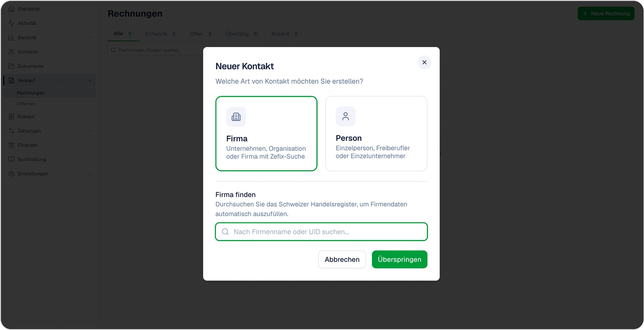Click the Überspringen button

click(400, 259)
